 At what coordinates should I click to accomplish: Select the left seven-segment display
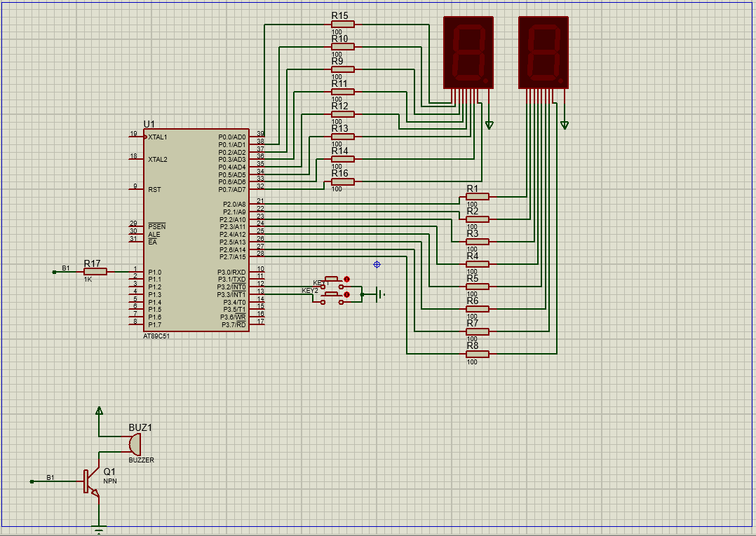click(468, 53)
